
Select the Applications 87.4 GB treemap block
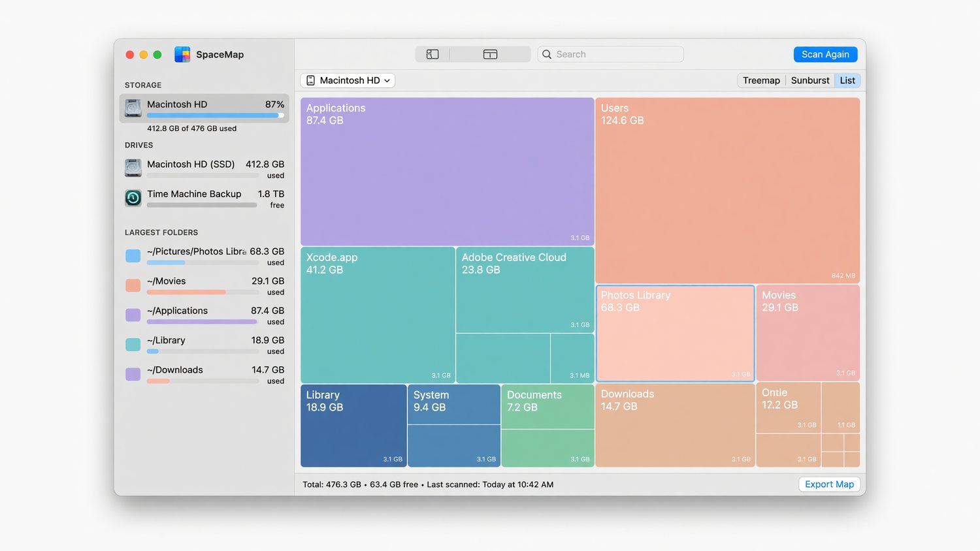448,172
